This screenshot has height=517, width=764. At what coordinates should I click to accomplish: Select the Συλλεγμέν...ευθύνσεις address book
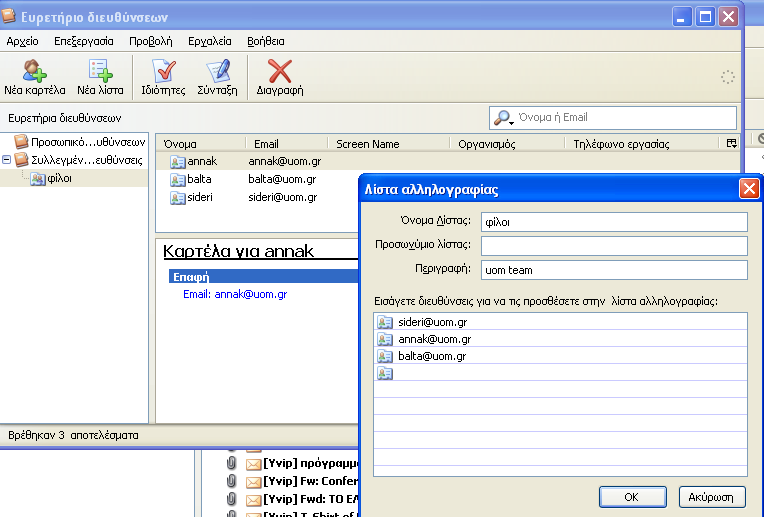point(78,160)
